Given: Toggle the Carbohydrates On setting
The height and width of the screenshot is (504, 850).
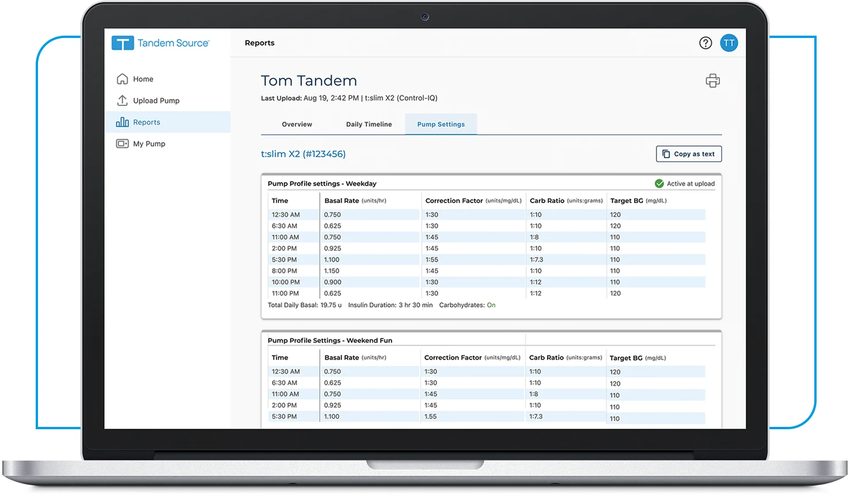Looking at the screenshot, I should pyautogui.click(x=491, y=305).
